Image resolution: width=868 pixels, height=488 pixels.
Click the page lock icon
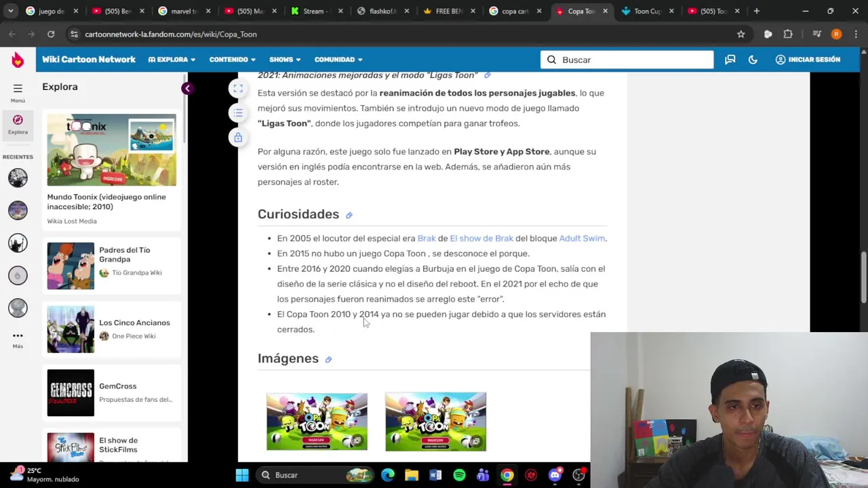coord(238,138)
